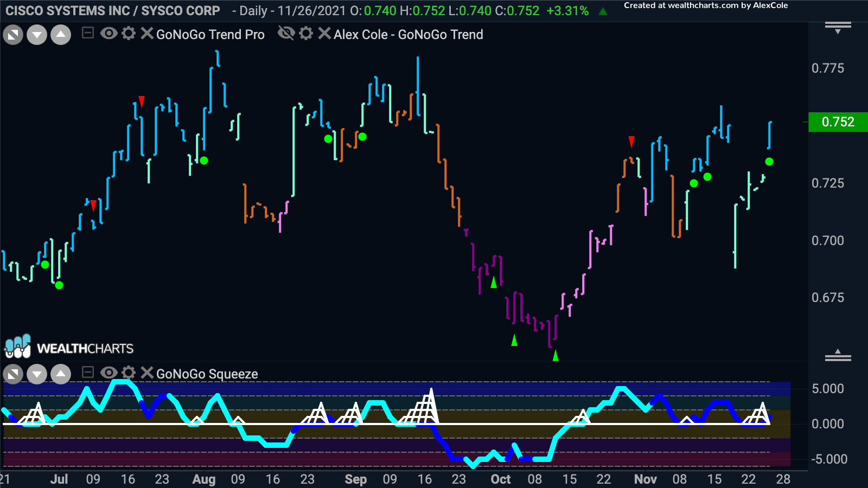
Task: Hide GoNoGo Trend Pro using the eye icon
Action: (110, 34)
